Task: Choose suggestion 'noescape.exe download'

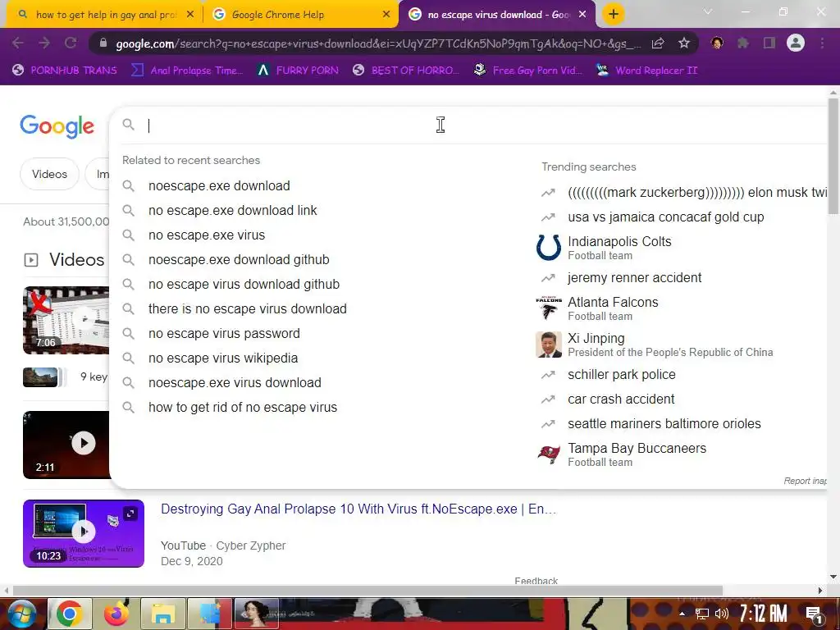Action: (219, 186)
